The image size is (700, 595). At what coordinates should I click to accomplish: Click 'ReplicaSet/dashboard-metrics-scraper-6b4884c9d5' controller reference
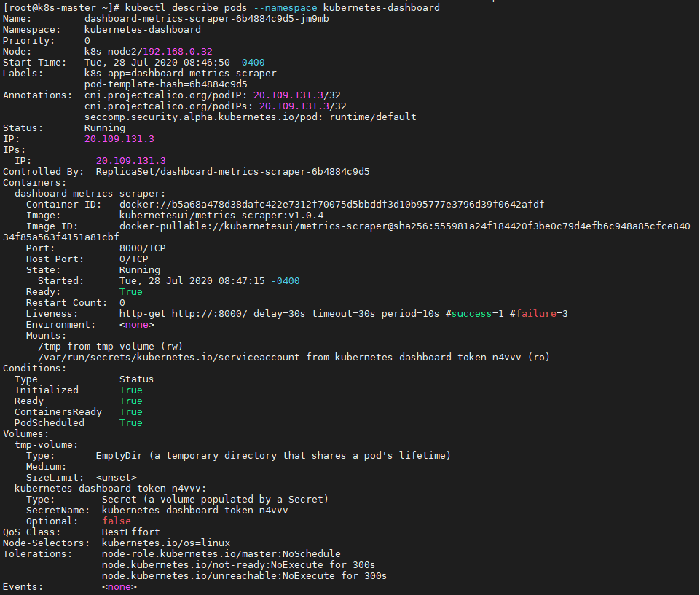click(232, 172)
